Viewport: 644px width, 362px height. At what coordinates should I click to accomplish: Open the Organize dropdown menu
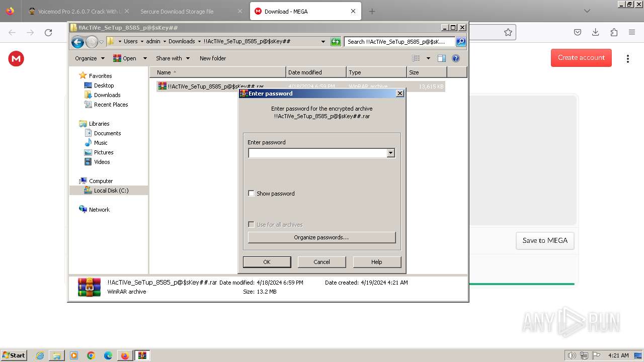90,58
